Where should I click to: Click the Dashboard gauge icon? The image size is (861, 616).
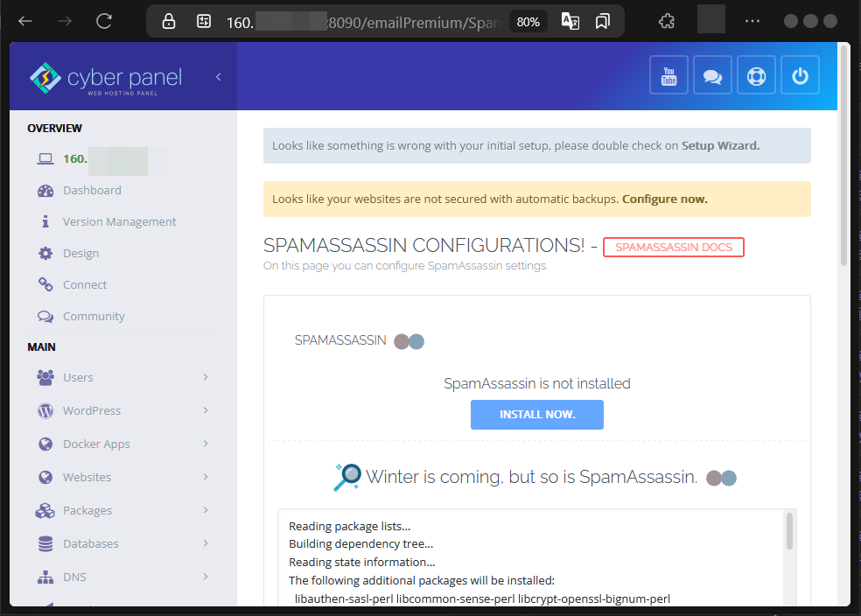tap(45, 191)
